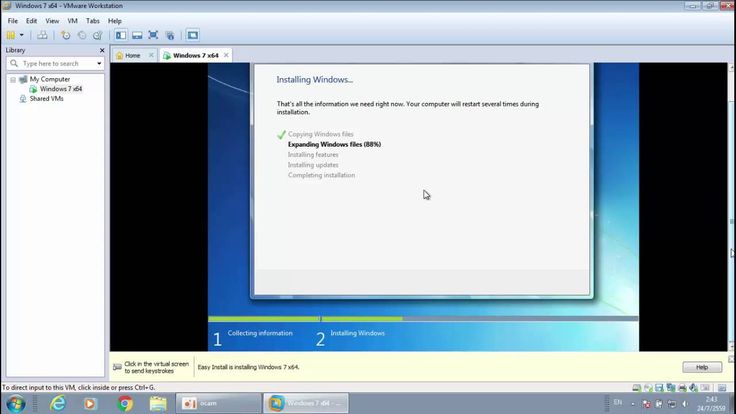This screenshot has width=736, height=414.
Task: Close the Windows 7 x64 tab
Action: point(226,55)
